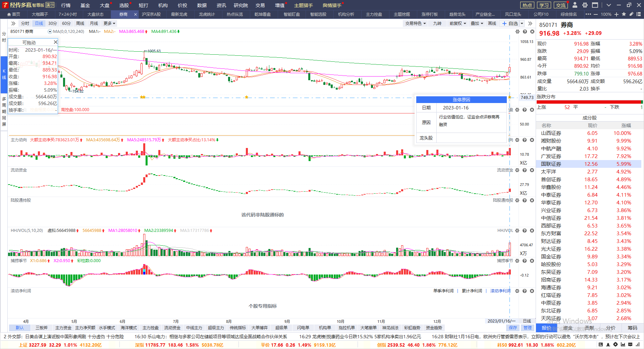Image resolution: width=644 pixels, height=349 pixels.
Task: Switch to 公司F10 tab
Action: point(541,14)
